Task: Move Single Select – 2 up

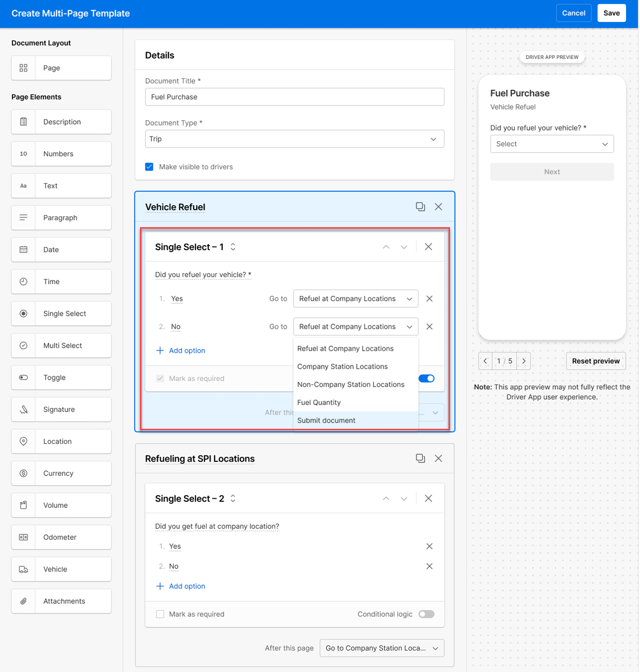Action: pos(386,498)
